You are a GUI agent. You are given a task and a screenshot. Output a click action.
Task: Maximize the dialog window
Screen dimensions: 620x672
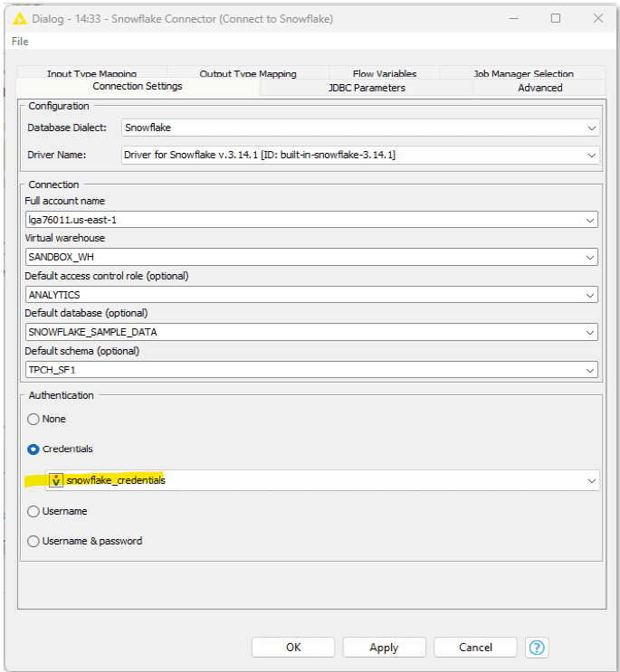tap(556, 18)
